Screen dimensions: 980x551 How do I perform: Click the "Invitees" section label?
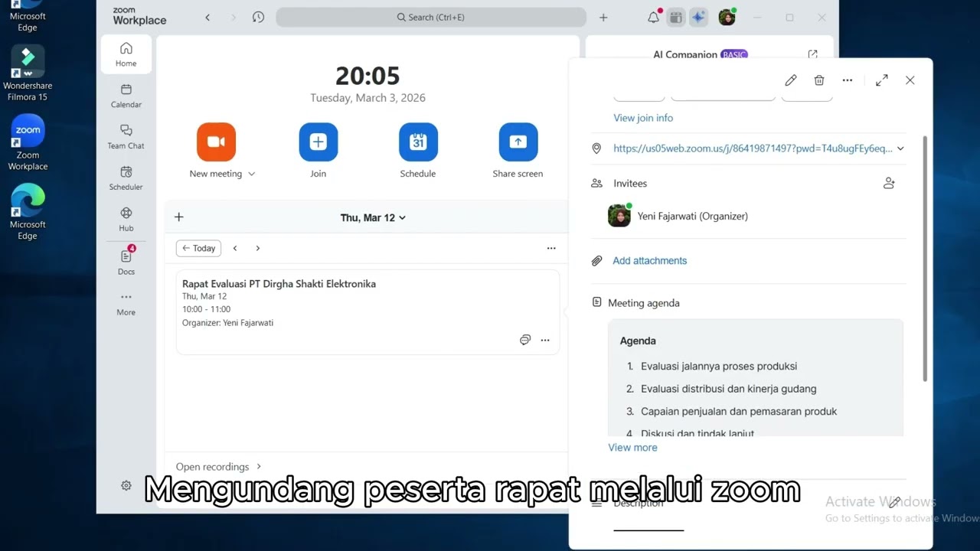pos(630,184)
